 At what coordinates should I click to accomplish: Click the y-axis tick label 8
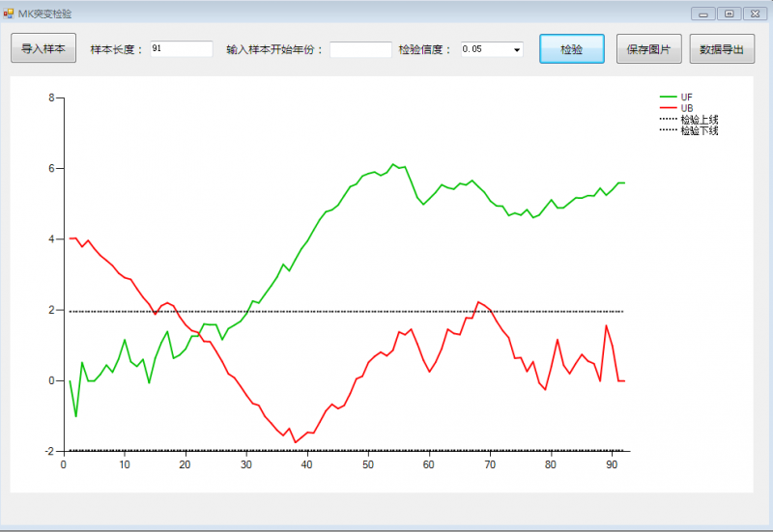pyautogui.click(x=51, y=98)
